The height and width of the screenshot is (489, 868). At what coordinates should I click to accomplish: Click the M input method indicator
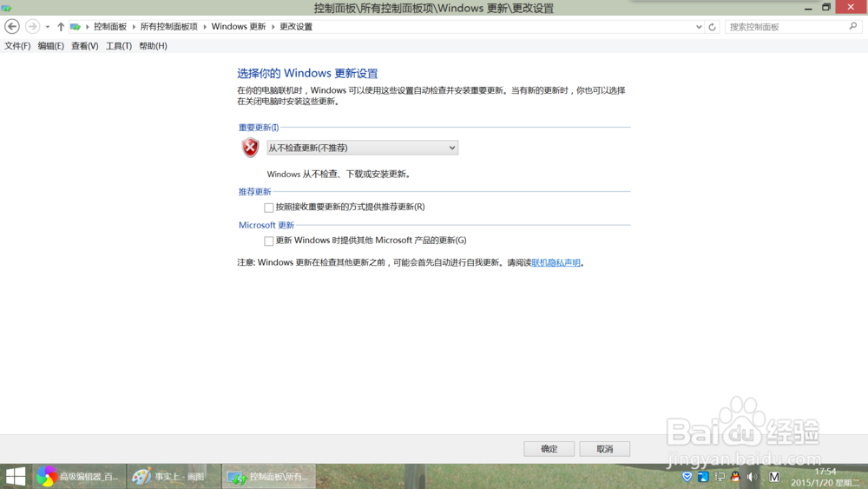pyautogui.click(x=774, y=476)
